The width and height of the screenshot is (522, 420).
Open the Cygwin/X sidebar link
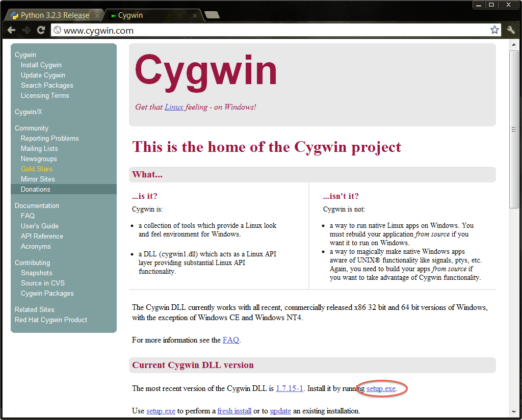point(29,112)
